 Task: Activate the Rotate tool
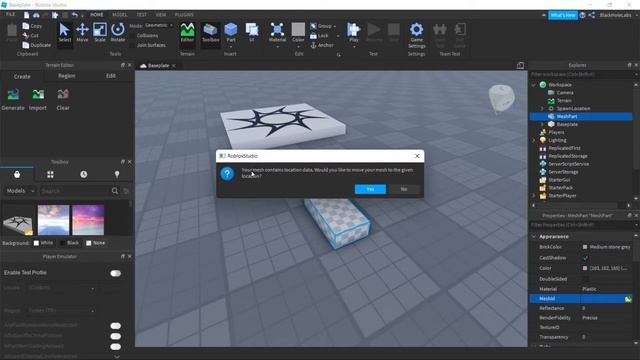pos(118,33)
